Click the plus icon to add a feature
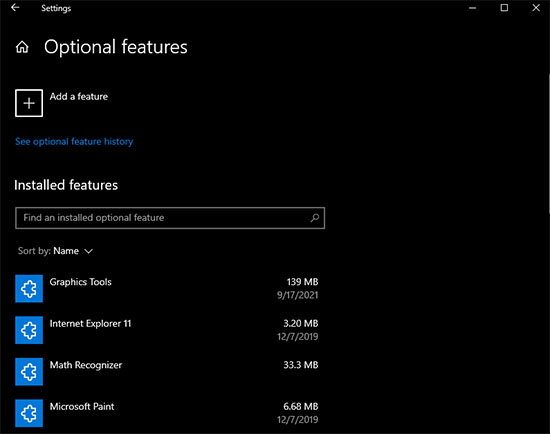The image size is (550, 434). [29, 103]
